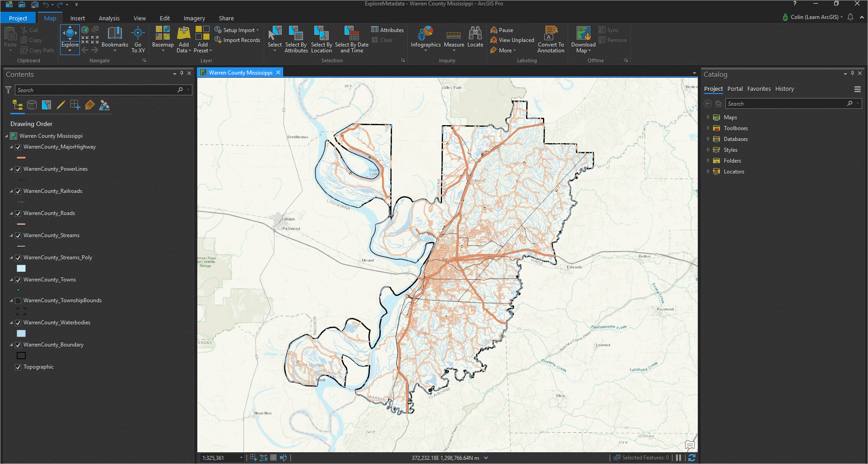The height and width of the screenshot is (464, 868).
Task: Switch Contents to List By Drawing Order
Action: 18,105
